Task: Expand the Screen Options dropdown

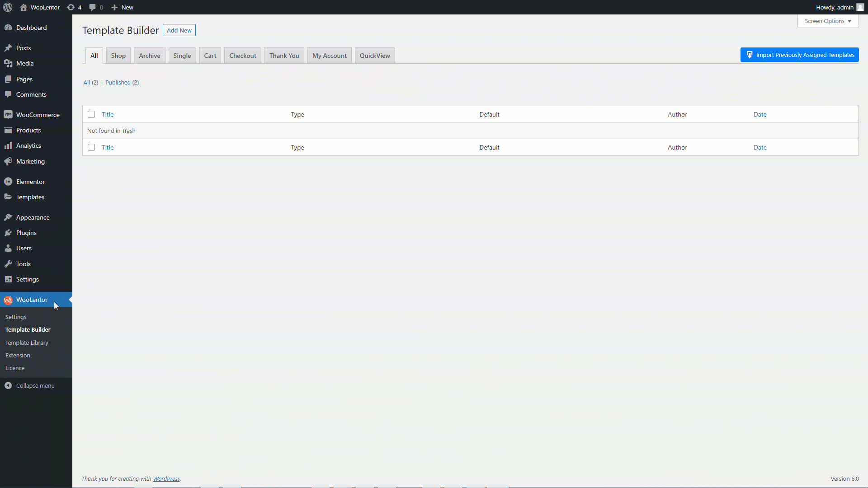Action: point(828,21)
